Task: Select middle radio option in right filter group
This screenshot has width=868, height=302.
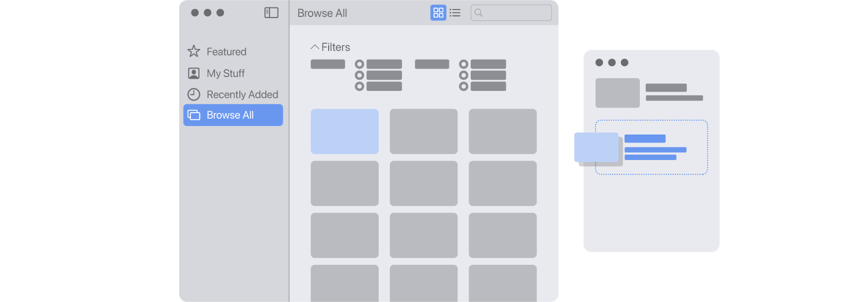Action: pyautogui.click(x=464, y=75)
